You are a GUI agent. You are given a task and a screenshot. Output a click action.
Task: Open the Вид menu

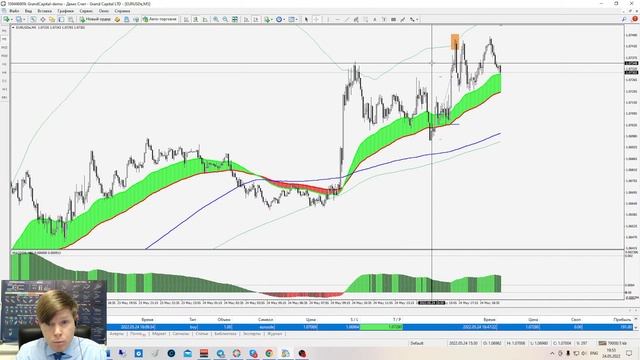(28, 11)
